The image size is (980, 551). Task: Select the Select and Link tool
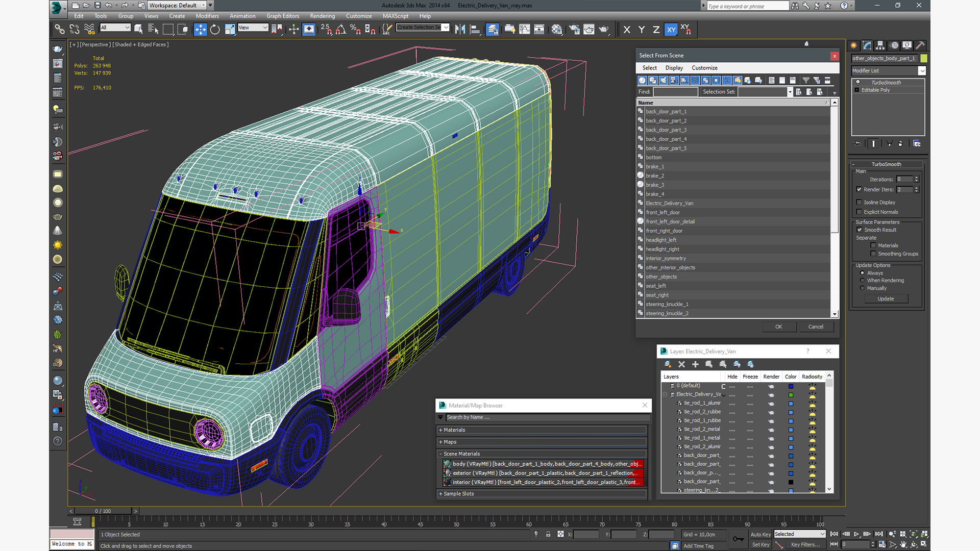pyautogui.click(x=60, y=30)
